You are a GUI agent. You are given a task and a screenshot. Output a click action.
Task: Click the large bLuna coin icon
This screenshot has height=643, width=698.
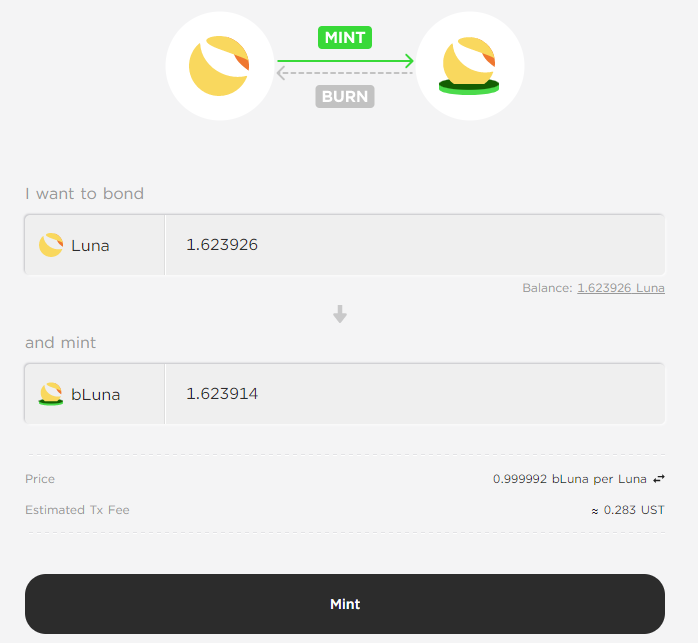pos(470,66)
